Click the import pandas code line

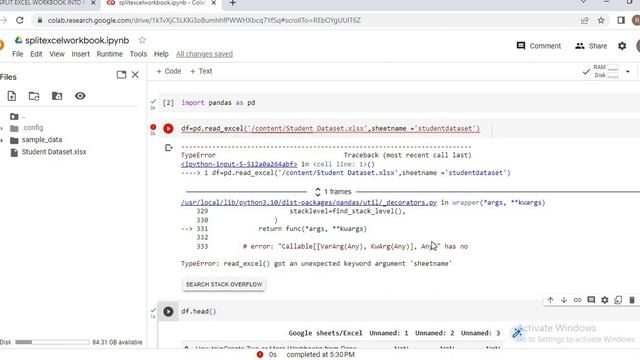click(x=218, y=102)
